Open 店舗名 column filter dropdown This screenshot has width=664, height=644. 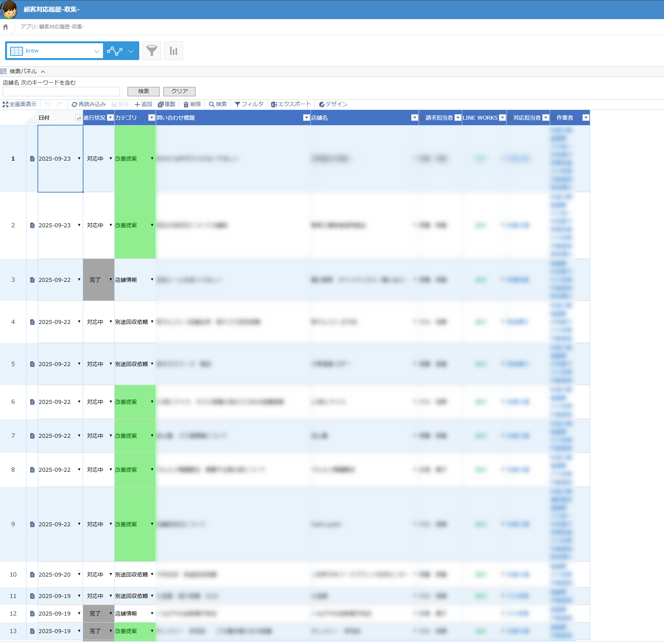(x=414, y=118)
